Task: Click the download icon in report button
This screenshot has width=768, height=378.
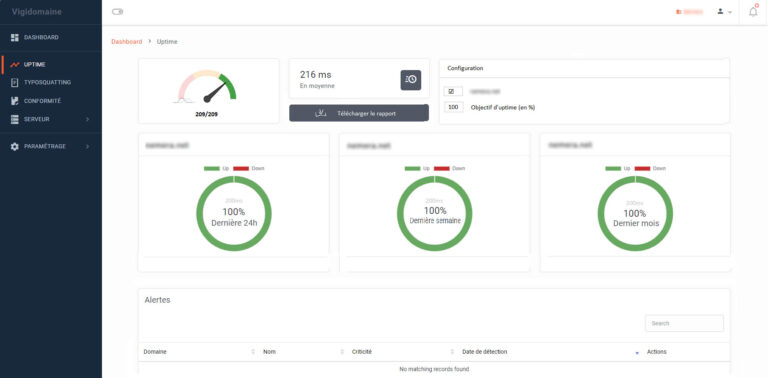Action: 320,113
